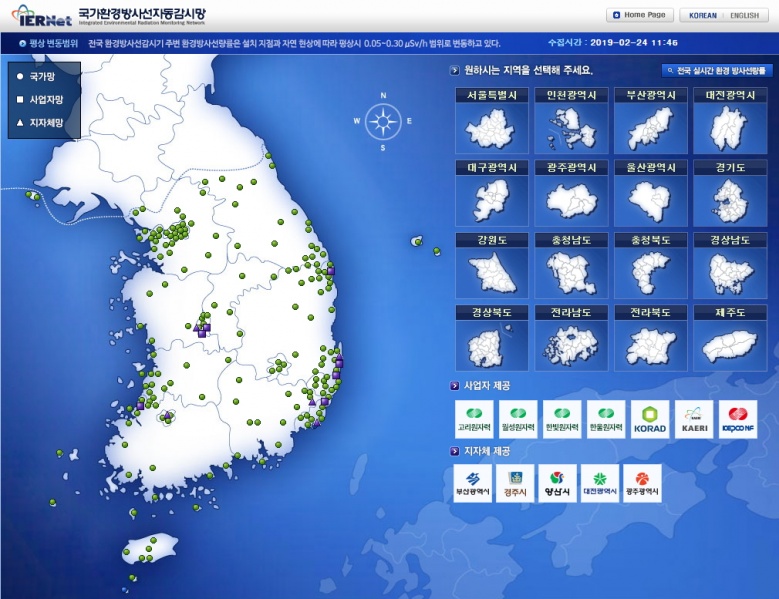Open the 한울원자력 operator logo

click(606, 419)
